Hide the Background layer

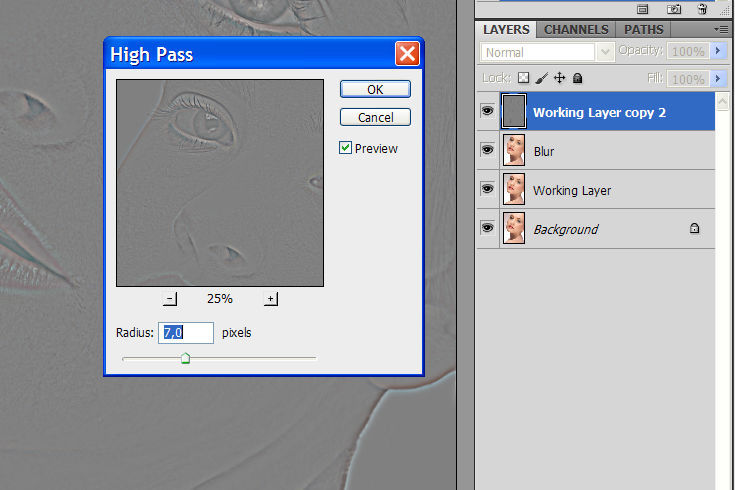click(488, 227)
